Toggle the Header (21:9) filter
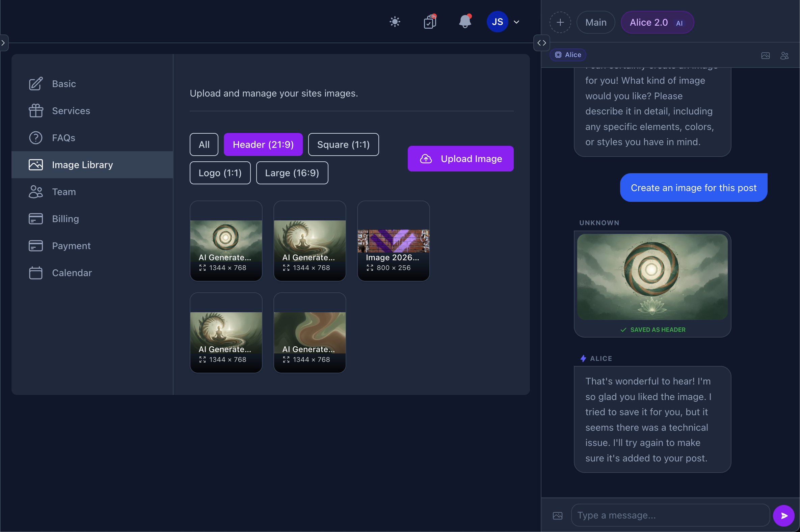This screenshot has width=800, height=532. [x=263, y=144]
